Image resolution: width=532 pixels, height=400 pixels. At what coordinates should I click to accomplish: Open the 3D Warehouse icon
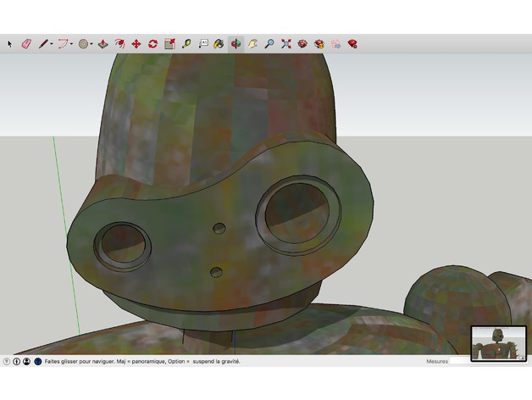point(302,44)
